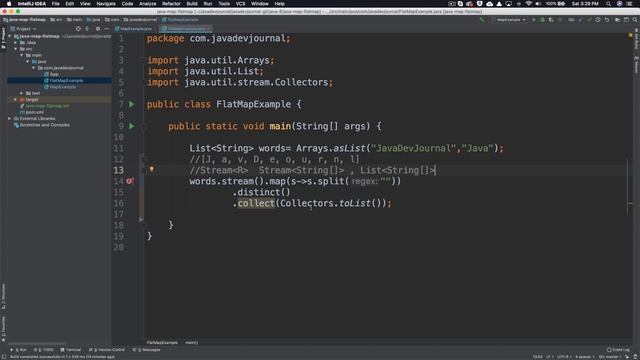Expand the target folder
This screenshot has height=360, width=640.
[x=16, y=100]
